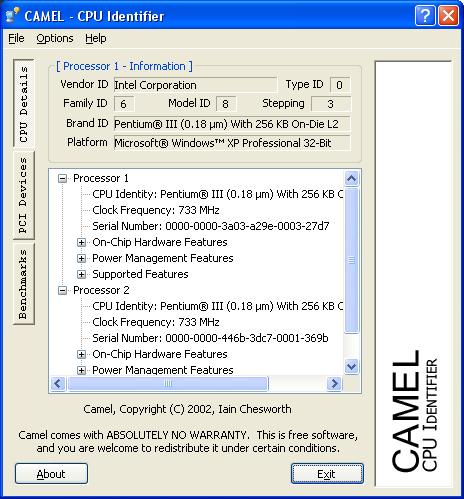Expand Processor 1 On-Chip Hardware Features

coord(81,242)
